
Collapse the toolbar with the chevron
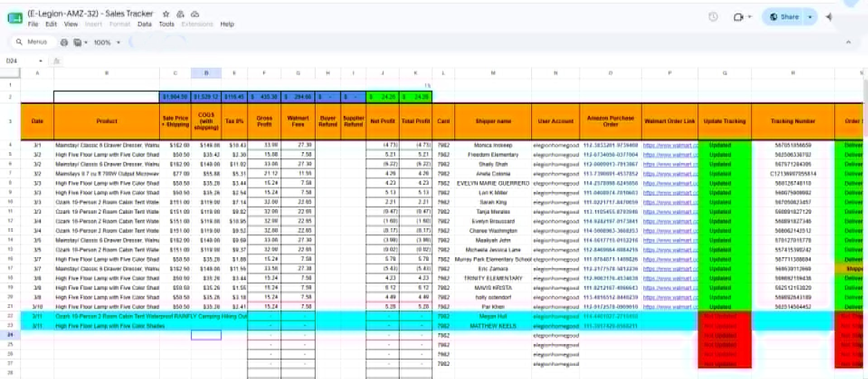tap(849, 42)
